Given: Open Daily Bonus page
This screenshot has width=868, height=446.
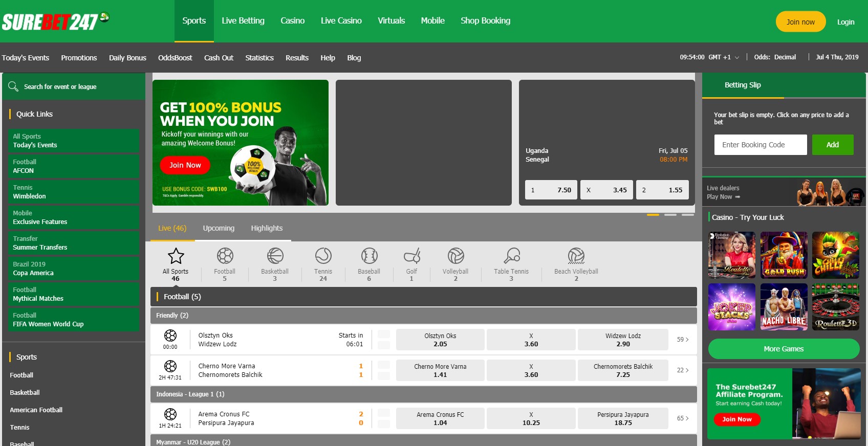Looking at the screenshot, I should pos(127,58).
